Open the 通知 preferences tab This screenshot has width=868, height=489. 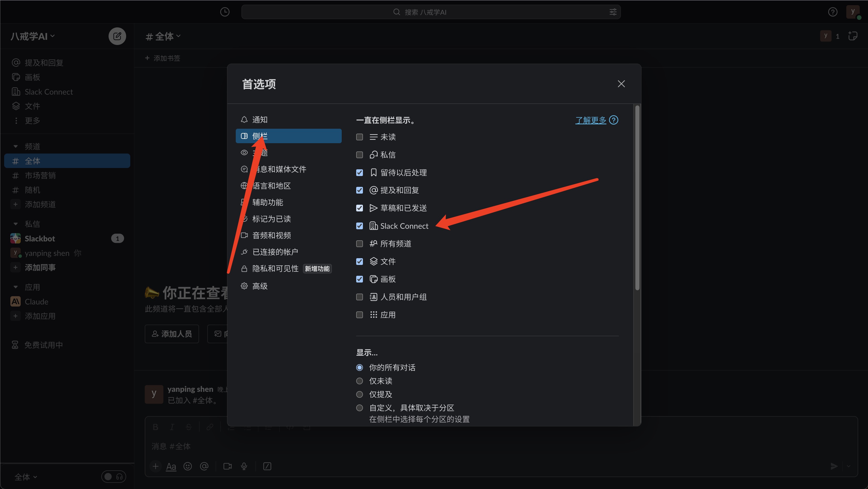coord(260,120)
